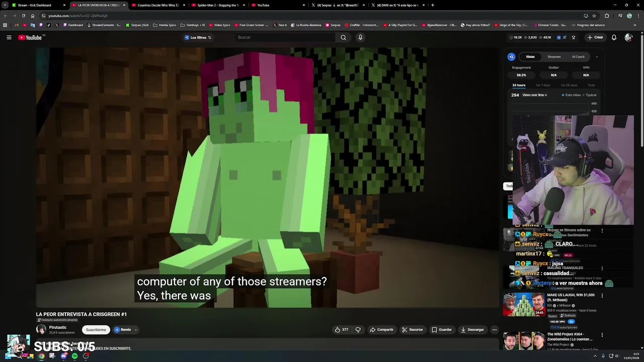Click the Engagement 58.3% value

click(521, 75)
